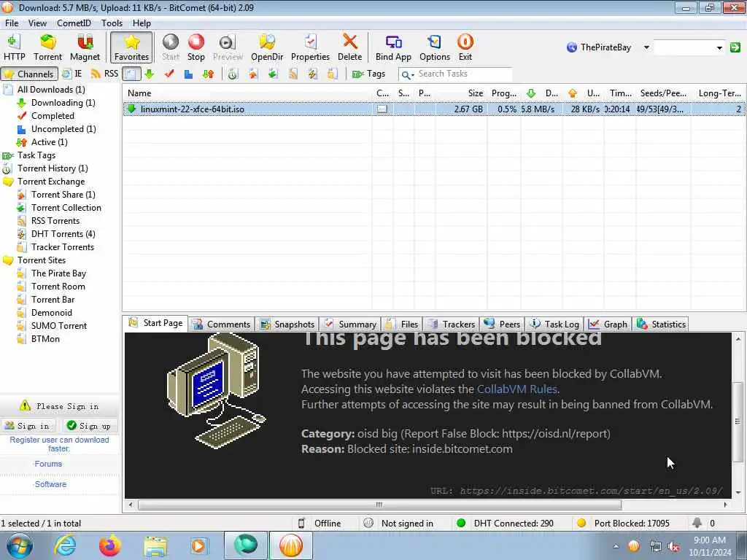The height and width of the screenshot is (560, 747).
Task: Click the DHT Torrents lightning icon
Action: point(312,74)
